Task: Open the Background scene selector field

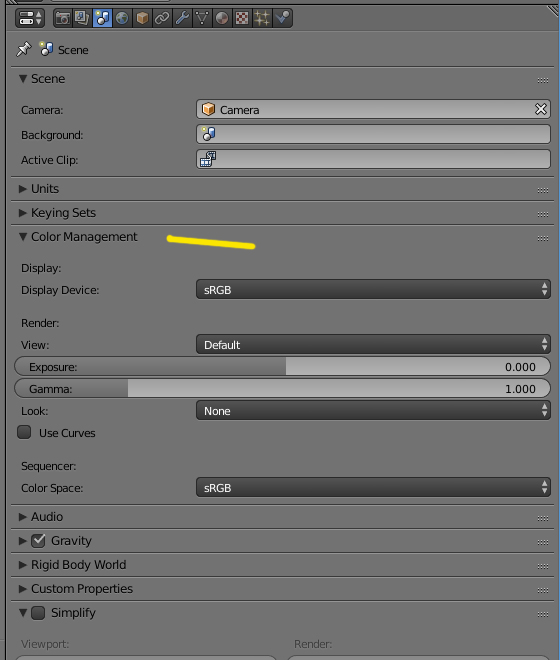Action: [x=373, y=134]
